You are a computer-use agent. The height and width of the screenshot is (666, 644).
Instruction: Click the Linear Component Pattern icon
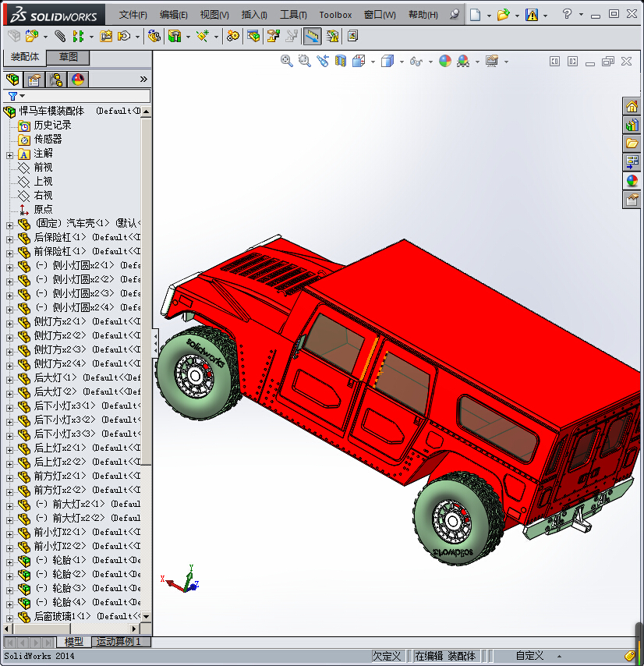click(x=78, y=36)
